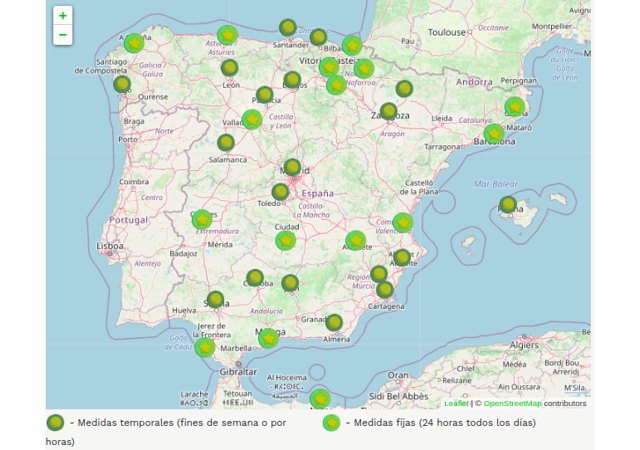This screenshot has width=640, height=450.
Task: Select the star marker near Cádiz
Action: point(205,348)
